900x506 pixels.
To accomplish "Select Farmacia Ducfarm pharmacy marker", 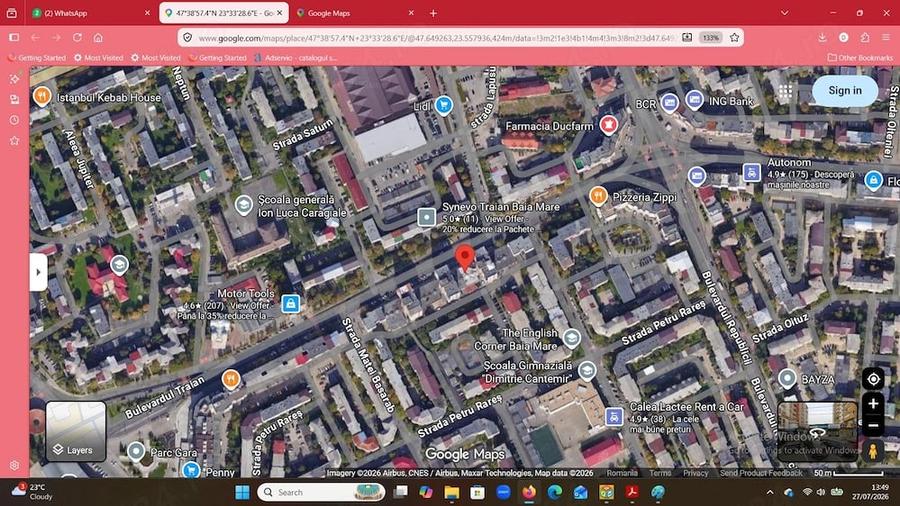I will pos(608,124).
